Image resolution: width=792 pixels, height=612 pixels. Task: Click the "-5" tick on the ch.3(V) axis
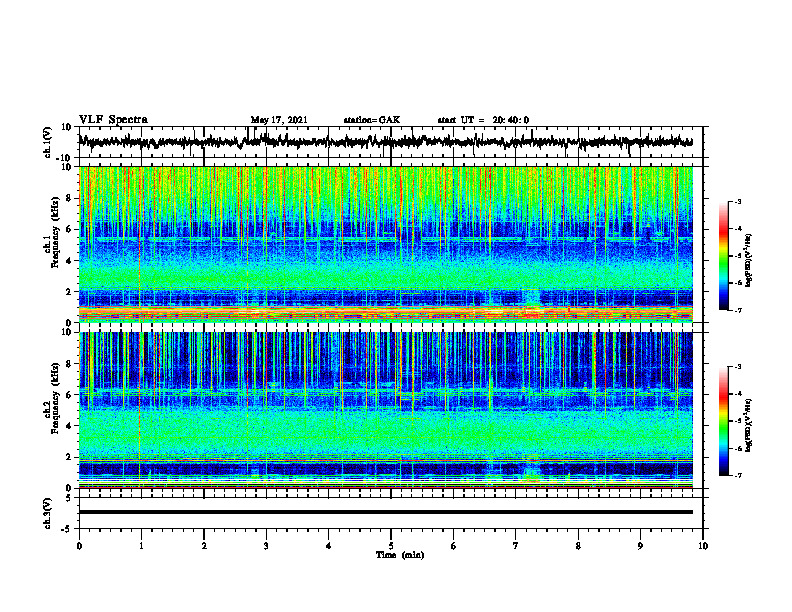[x=67, y=529]
